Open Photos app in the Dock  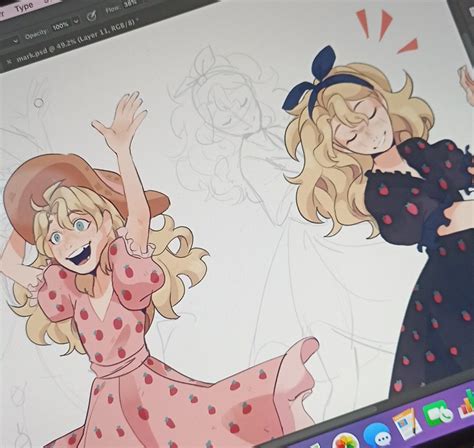click(345, 441)
